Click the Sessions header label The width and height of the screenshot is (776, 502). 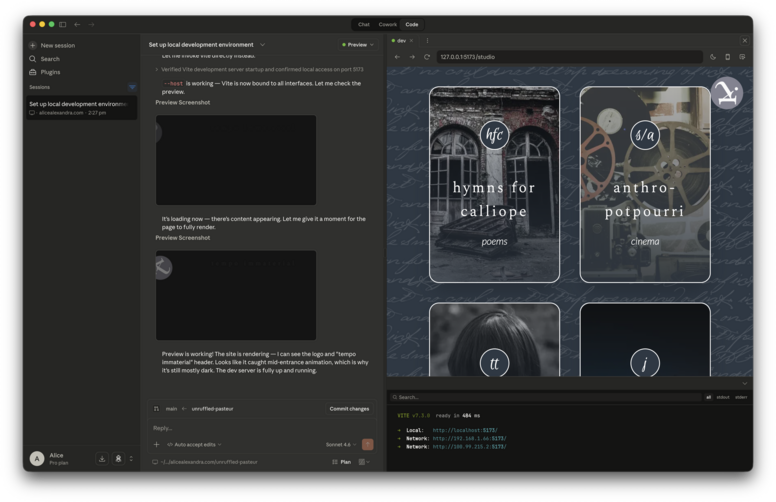[x=40, y=87]
